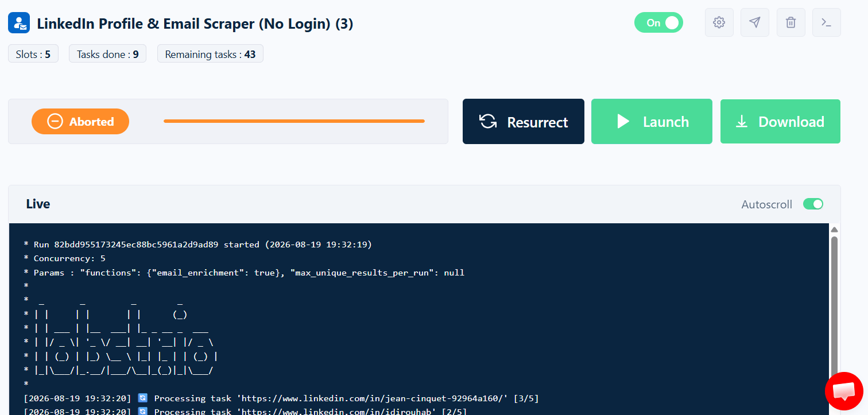Click the Concurrency: 5 log line
The image size is (868, 415).
tap(64, 258)
